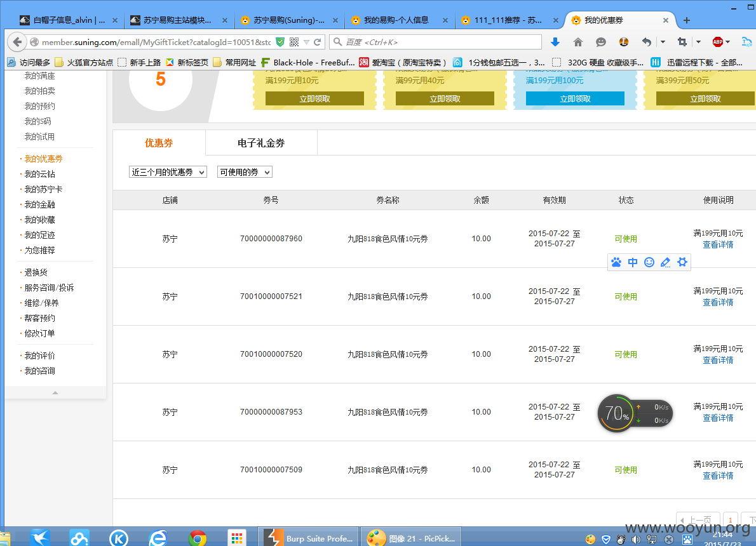The width and height of the screenshot is (756, 546).
Task: Click 立即领取 on 满99元用40元 coupon
Action: pos(445,98)
